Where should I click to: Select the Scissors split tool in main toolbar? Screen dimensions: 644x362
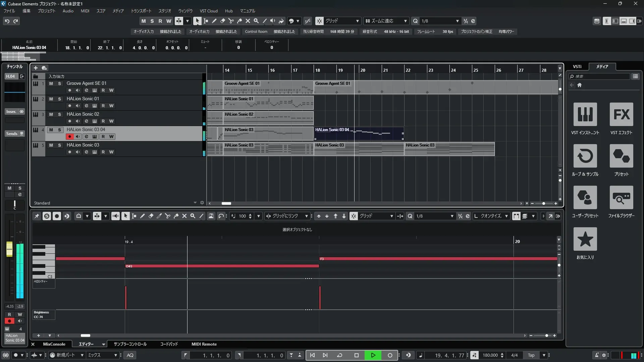[231, 21]
